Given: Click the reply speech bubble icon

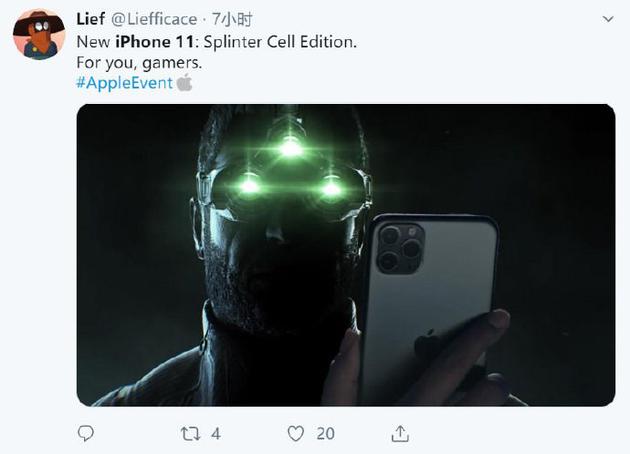Looking at the screenshot, I should tap(87, 433).
